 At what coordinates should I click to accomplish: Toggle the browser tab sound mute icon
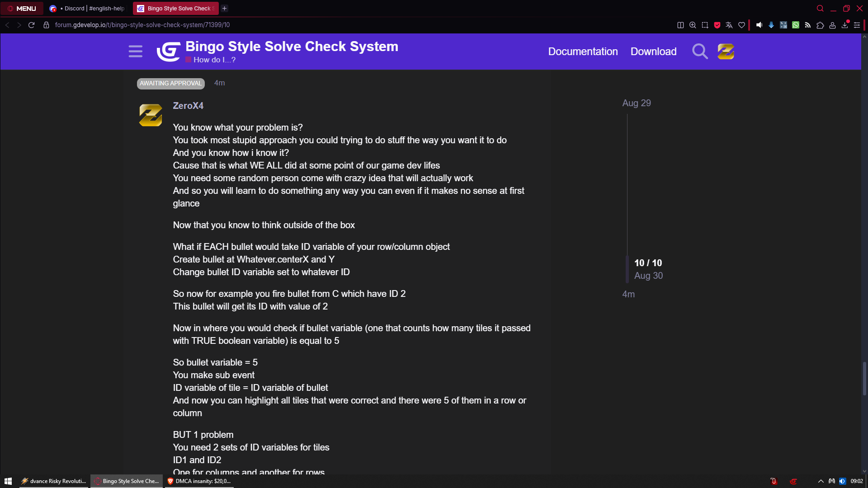(759, 25)
